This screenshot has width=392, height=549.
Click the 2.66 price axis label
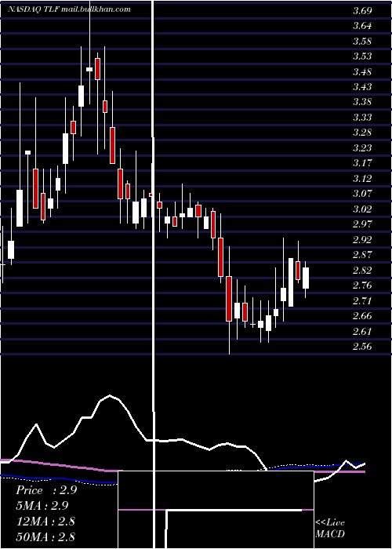click(362, 316)
